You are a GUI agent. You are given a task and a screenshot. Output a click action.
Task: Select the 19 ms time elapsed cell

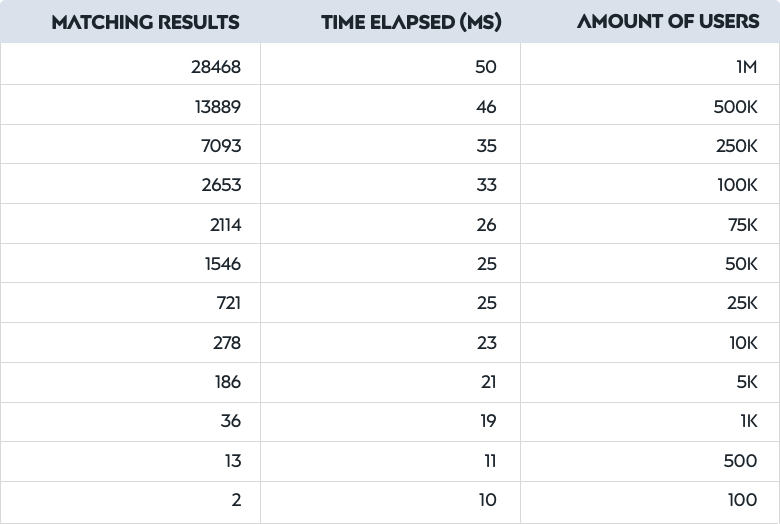pyautogui.click(x=390, y=421)
